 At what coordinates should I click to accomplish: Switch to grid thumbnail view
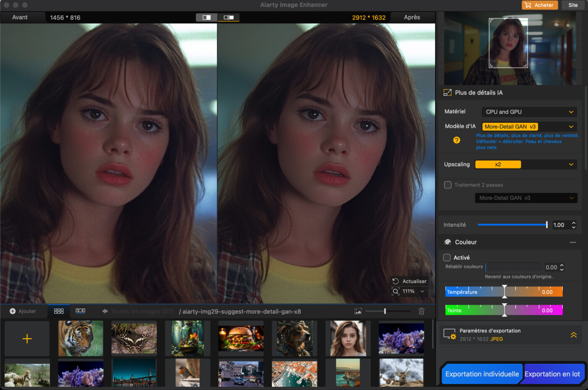[59, 311]
